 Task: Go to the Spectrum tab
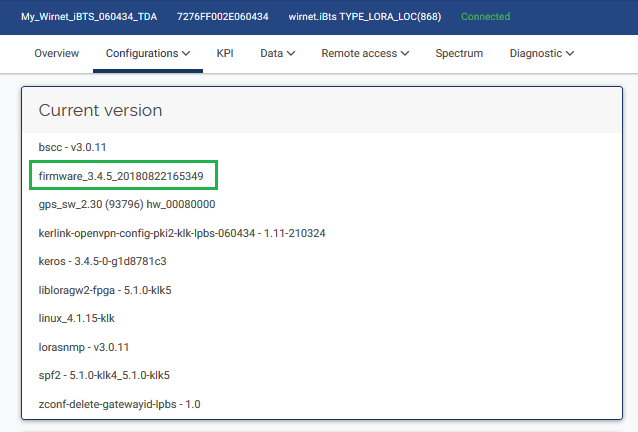tap(459, 53)
